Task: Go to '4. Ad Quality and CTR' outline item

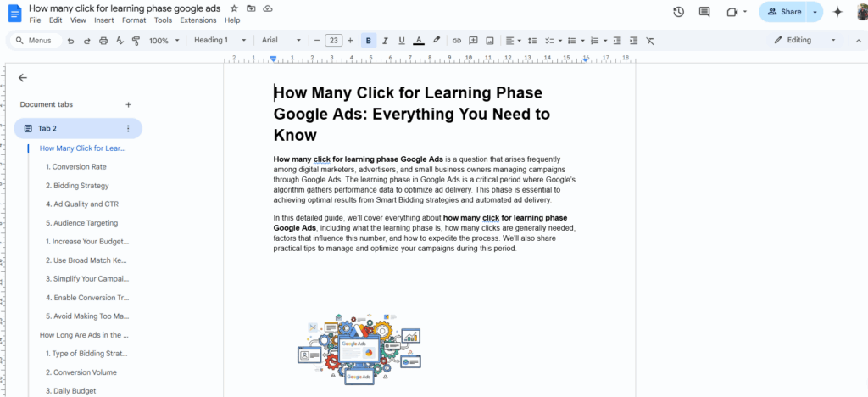Action: click(x=82, y=204)
